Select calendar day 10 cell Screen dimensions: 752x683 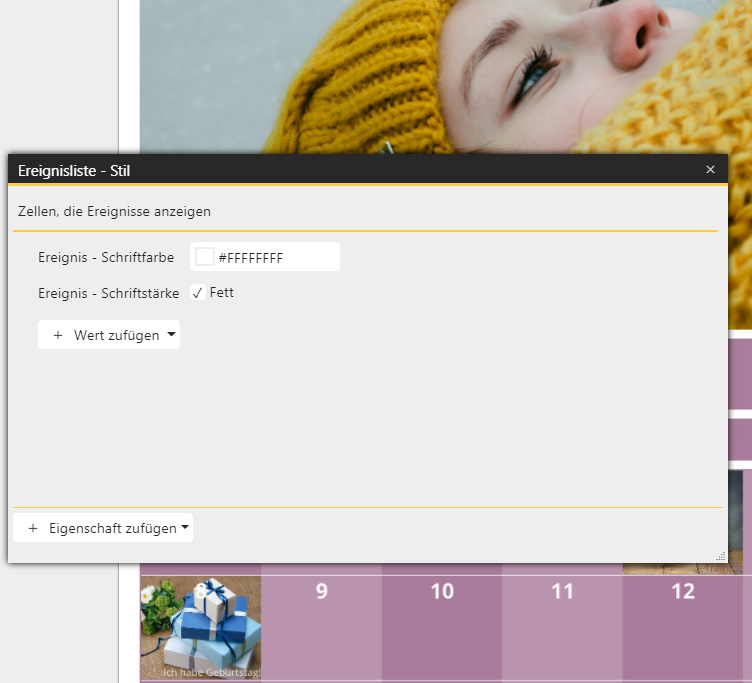tap(442, 627)
